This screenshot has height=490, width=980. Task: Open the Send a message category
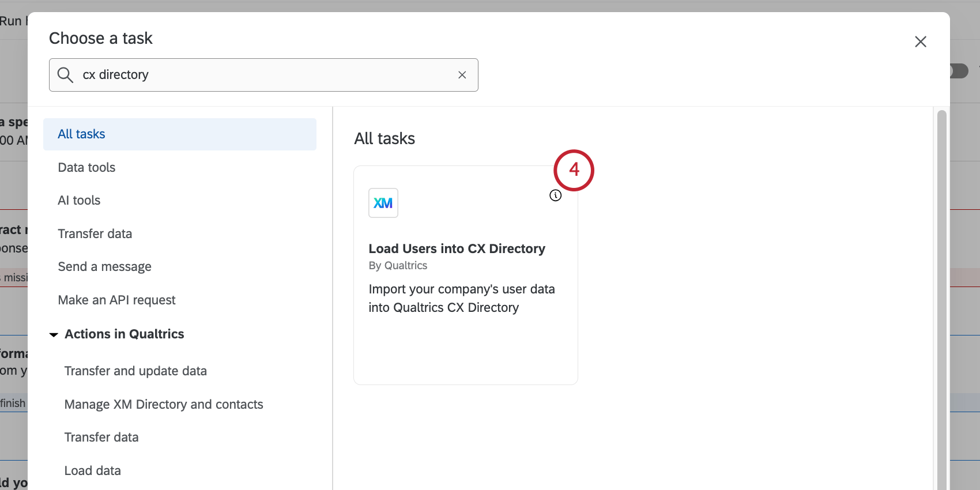tap(104, 267)
